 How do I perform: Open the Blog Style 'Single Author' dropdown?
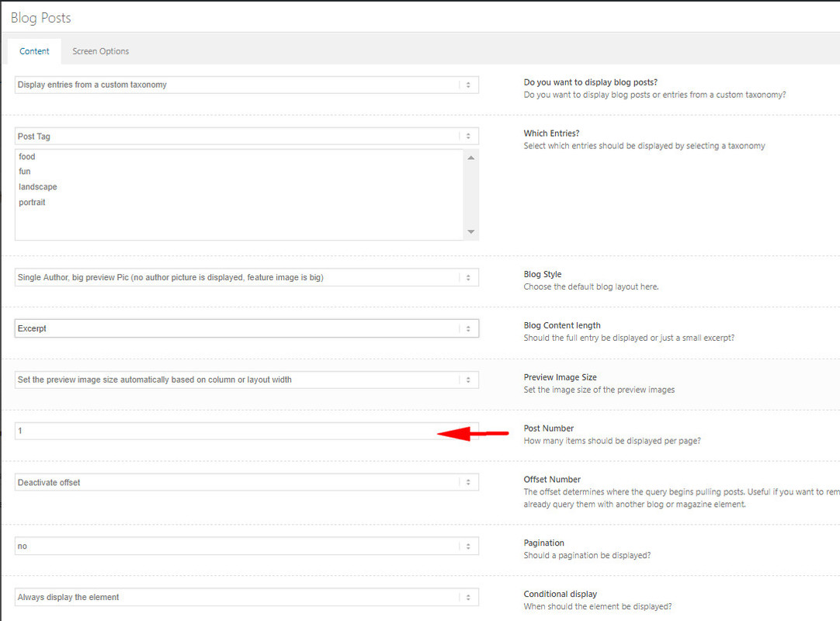[246, 278]
